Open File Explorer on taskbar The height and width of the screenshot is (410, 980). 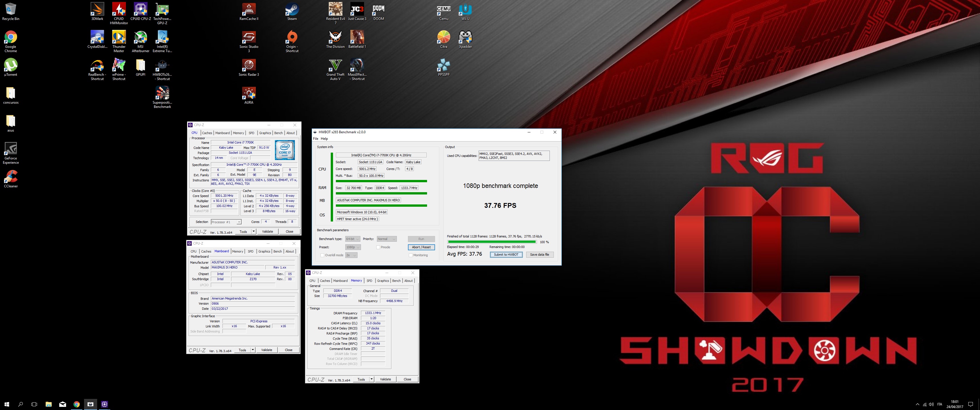coord(48,404)
